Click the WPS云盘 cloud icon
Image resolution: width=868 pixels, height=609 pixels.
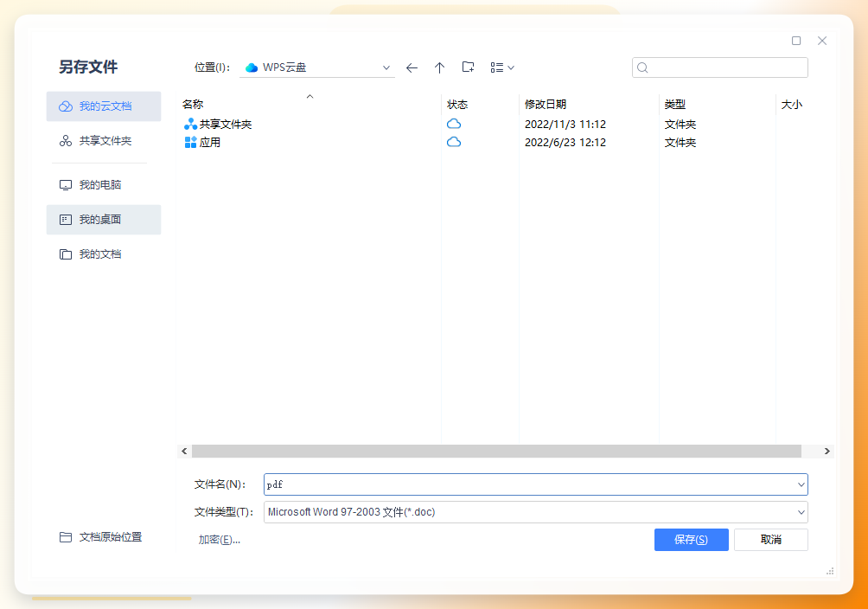[252, 67]
